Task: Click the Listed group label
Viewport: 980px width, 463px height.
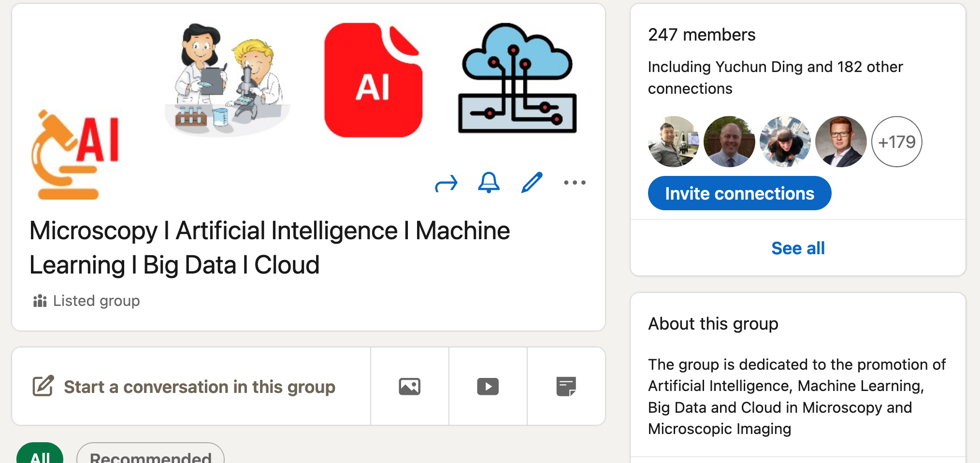Action: click(x=96, y=301)
